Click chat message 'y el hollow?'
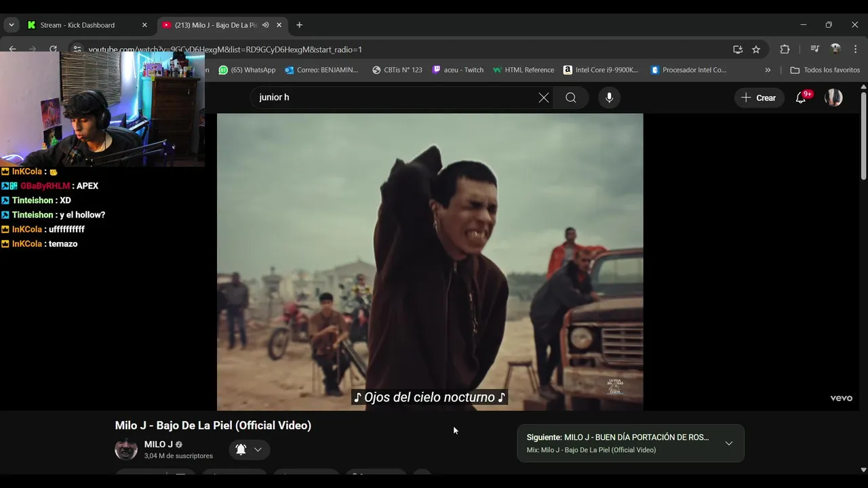 (x=82, y=215)
